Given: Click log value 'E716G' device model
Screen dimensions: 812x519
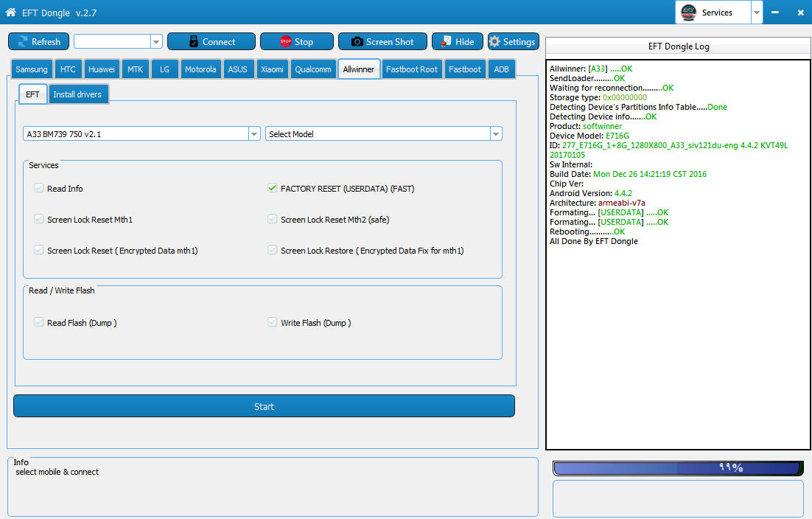Looking at the screenshot, I should [617, 136].
